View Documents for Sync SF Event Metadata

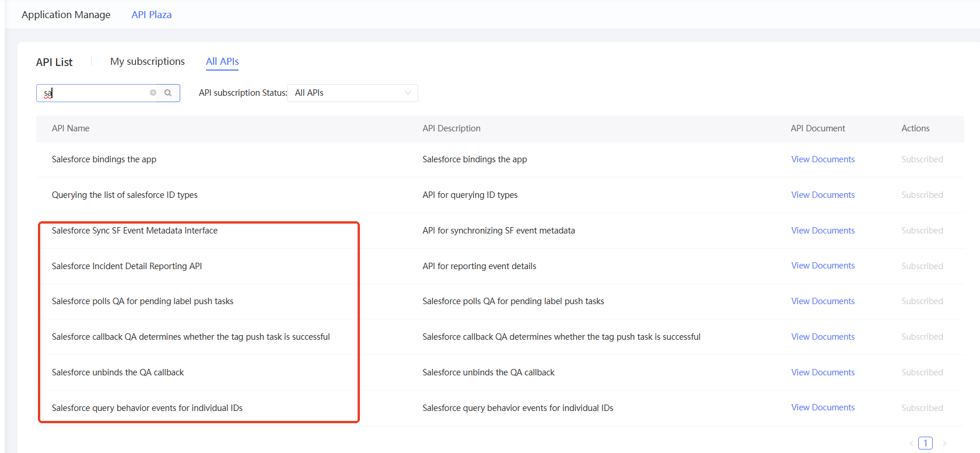(x=822, y=231)
